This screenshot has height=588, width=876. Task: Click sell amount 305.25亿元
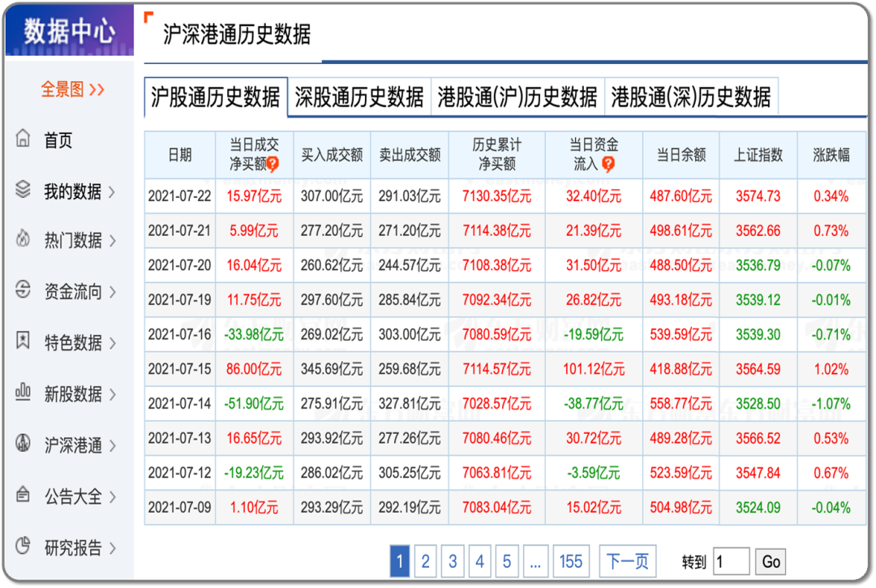pos(410,473)
